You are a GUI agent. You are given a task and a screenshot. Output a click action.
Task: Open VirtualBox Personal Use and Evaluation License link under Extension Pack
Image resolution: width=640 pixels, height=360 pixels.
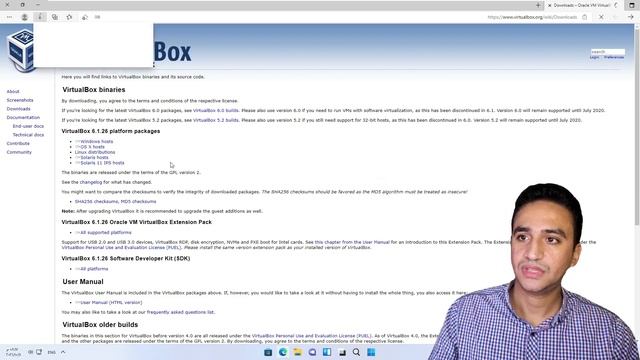(122, 248)
